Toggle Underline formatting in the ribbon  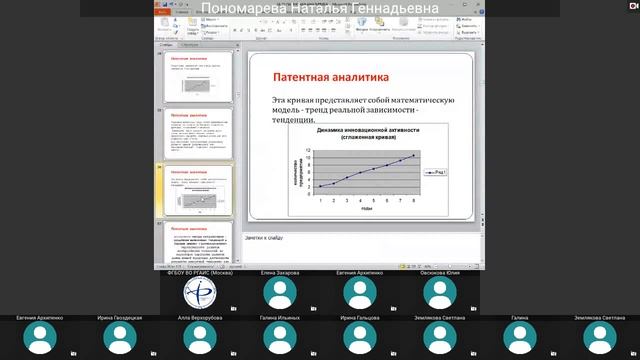(248, 30)
